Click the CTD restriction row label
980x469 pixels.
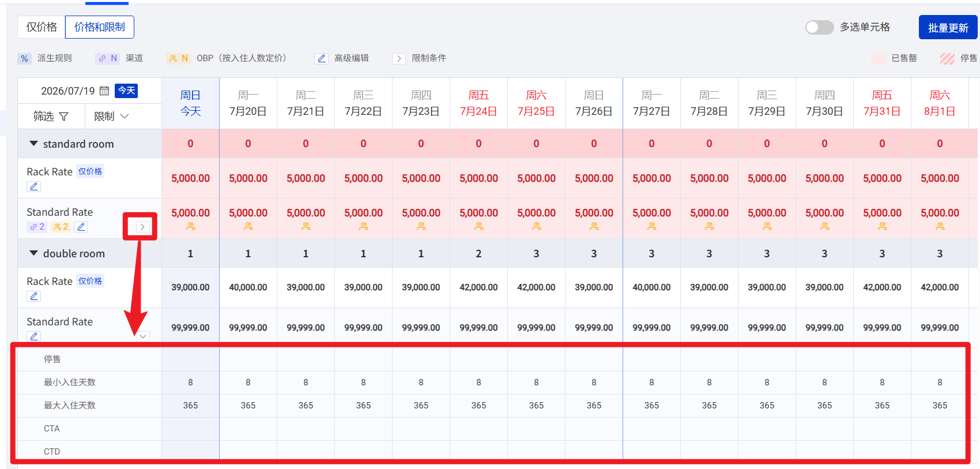tap(52, 452)
